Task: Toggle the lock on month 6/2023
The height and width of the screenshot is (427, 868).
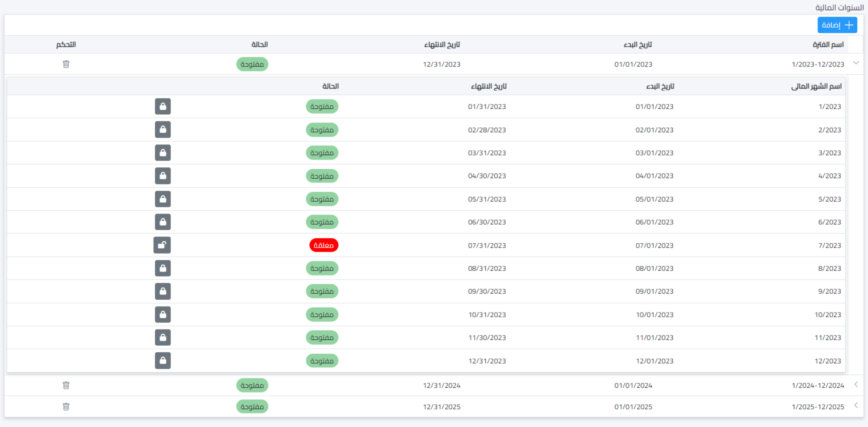Action: 163,222
